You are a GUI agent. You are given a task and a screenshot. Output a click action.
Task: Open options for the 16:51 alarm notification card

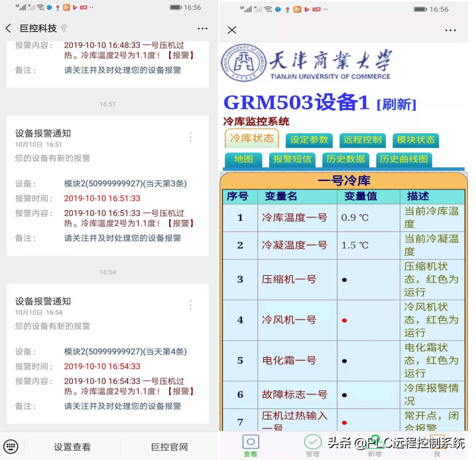[x=191, y=137]
